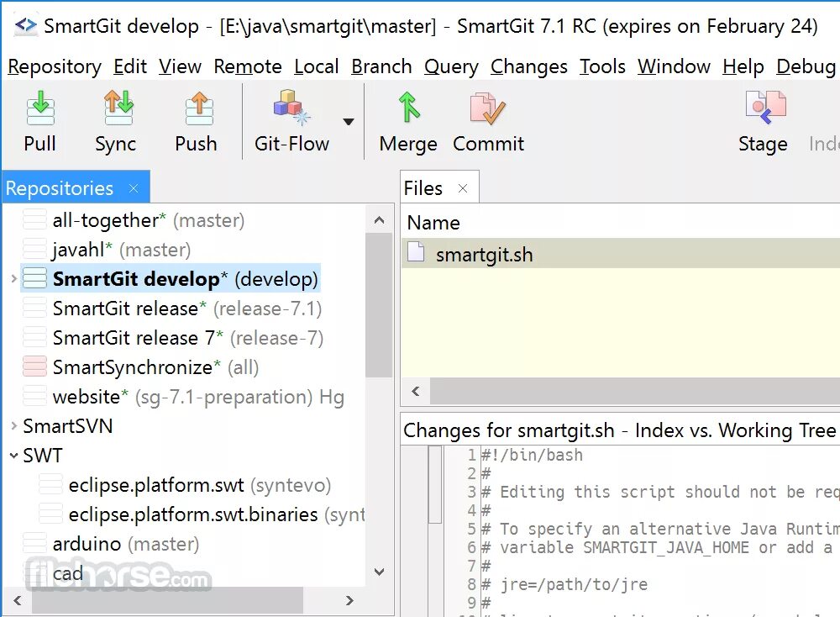
Task: Open the Changes menu
Action: 528,67
